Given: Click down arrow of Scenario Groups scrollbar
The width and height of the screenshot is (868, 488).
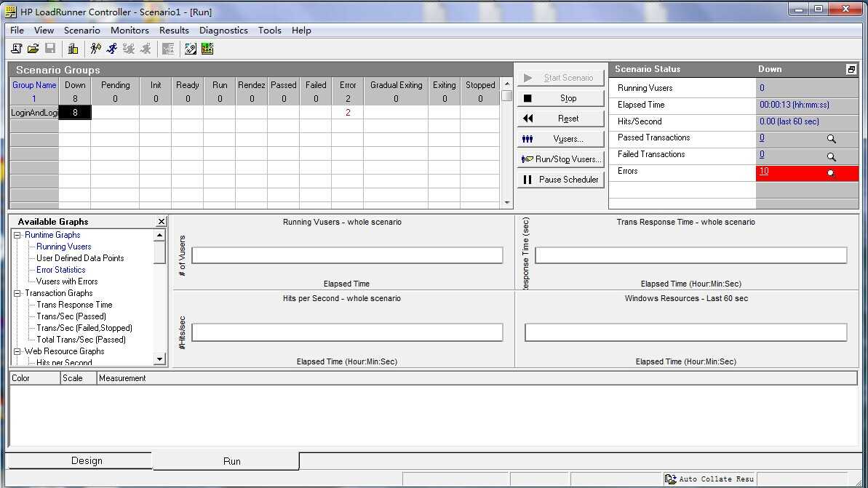Looking at the screenshot, I should (x=507, y=203).
